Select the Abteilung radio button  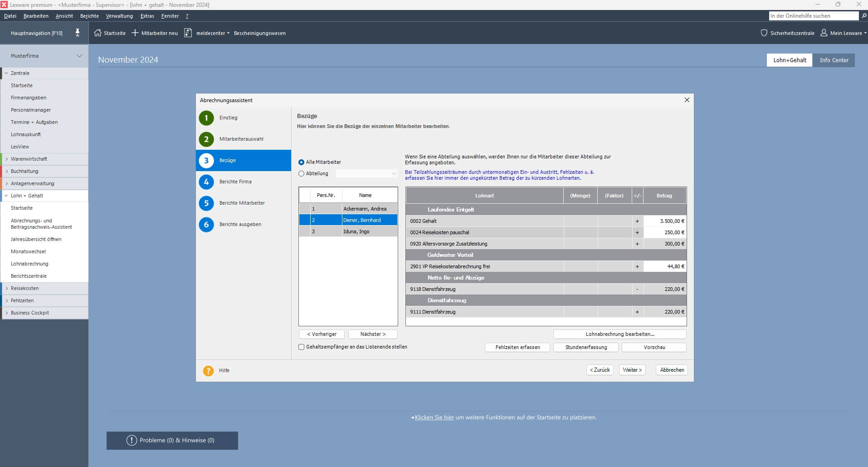point(301,174)
